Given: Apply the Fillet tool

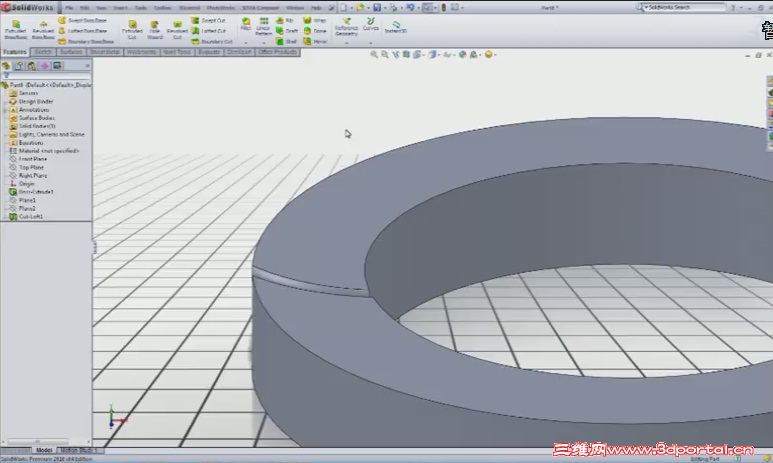Looking at the screenshot, I should [246, 24].
